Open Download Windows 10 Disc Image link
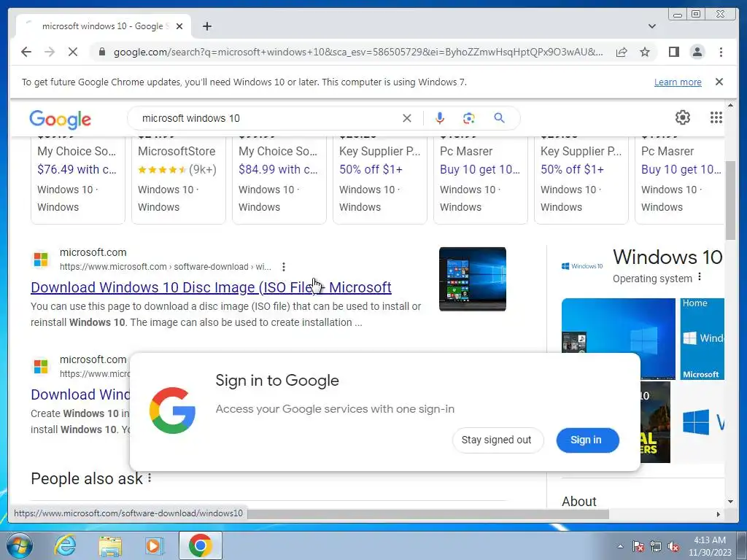Viewport: 747px width, 560px height. coord(211,287)
